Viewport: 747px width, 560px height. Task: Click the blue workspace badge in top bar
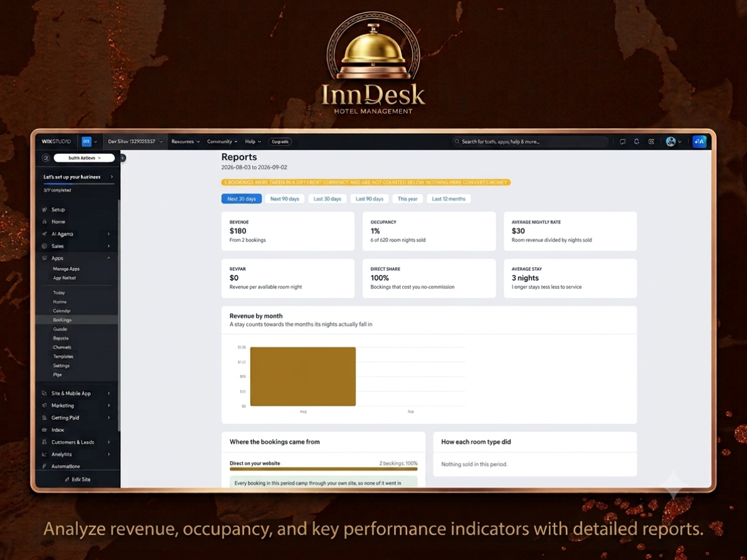click(87, 141)
